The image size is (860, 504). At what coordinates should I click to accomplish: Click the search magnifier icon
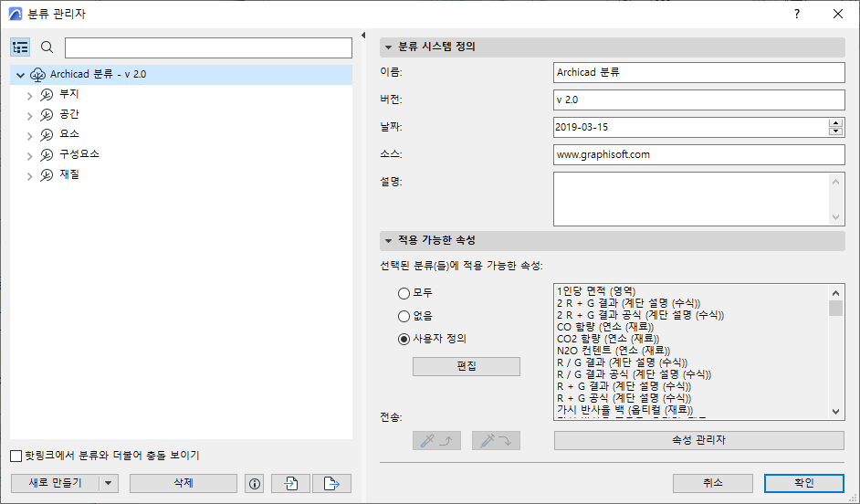[x=47, y=47]
